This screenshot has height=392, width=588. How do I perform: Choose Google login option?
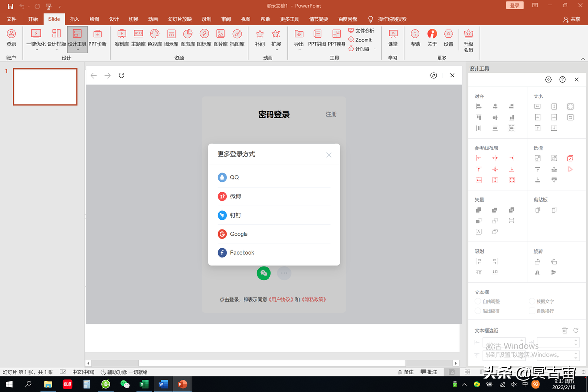coord(274,234)
